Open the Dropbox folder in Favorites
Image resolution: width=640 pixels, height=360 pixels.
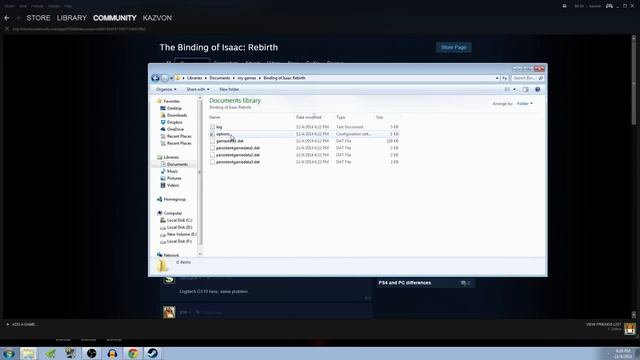coord(171,122)
